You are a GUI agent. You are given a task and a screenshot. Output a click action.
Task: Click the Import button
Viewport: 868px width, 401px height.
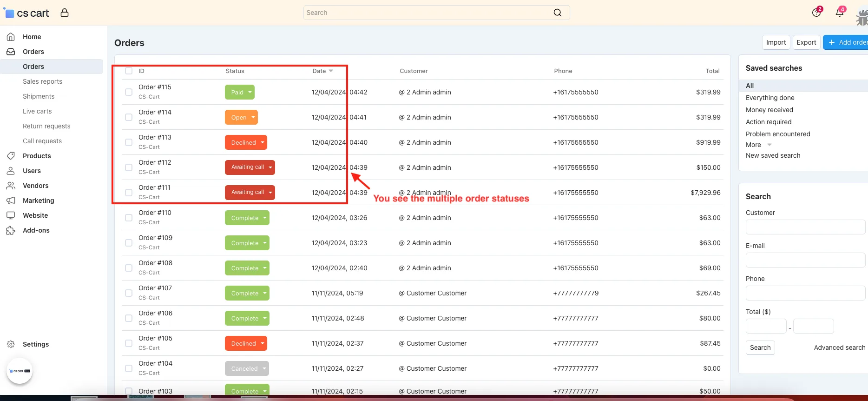[x=776, y=42]
